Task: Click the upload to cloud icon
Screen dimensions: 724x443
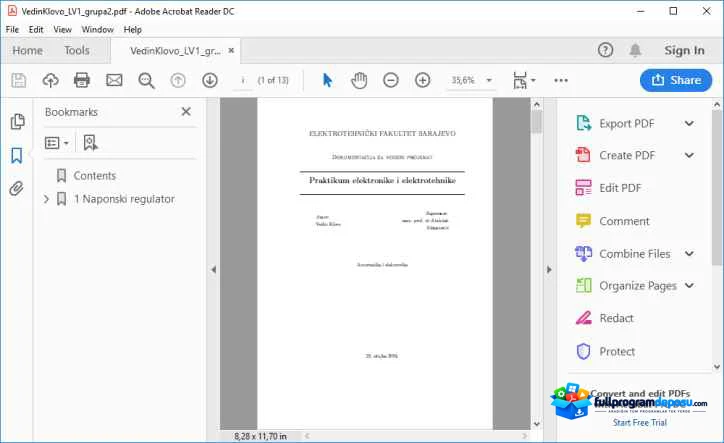Action: [50, 80]
